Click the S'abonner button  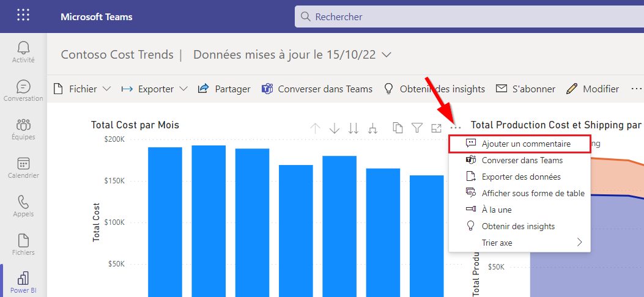pyautogui.click(x=525, y=89)
